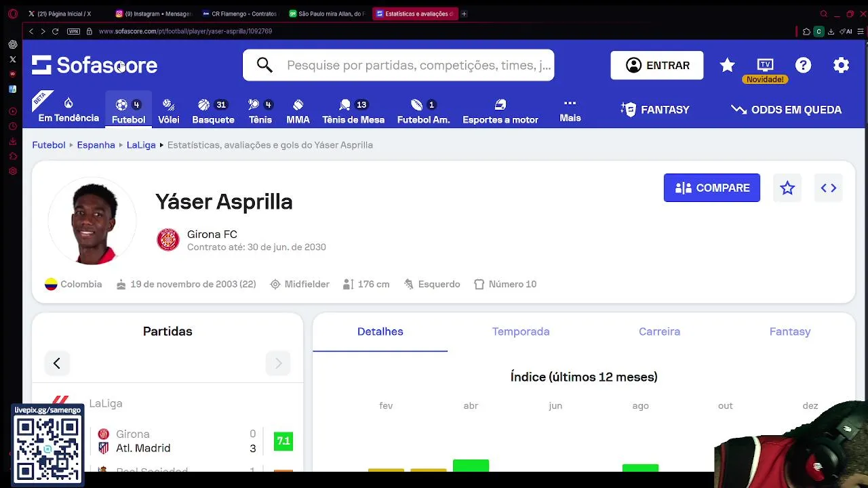Switch to Temporada tab
This screenshot has height=488, width=868.
(521, 331)
